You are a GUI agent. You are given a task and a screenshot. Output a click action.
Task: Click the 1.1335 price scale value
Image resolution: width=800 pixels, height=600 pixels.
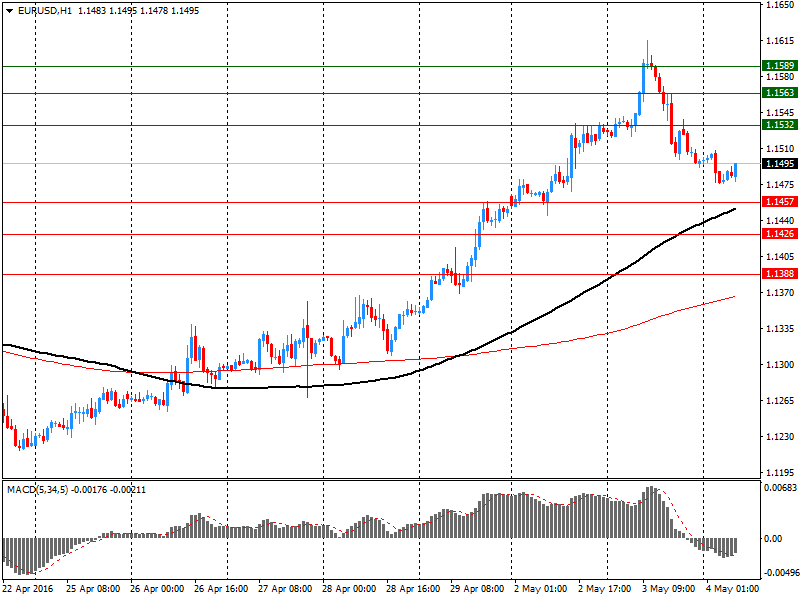pos(780,329)
